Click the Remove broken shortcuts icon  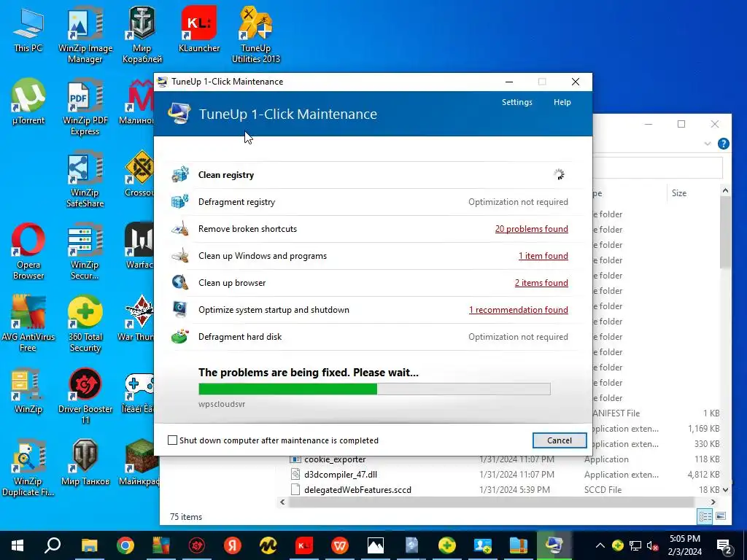coord(180,228)
